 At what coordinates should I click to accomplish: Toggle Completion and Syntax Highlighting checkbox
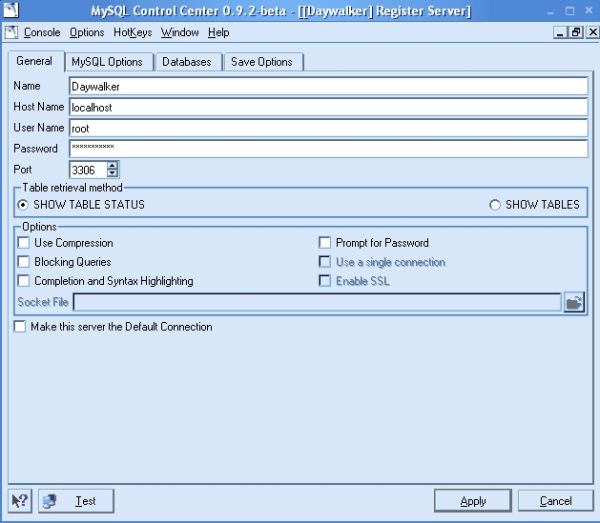(x=23, y=281)
